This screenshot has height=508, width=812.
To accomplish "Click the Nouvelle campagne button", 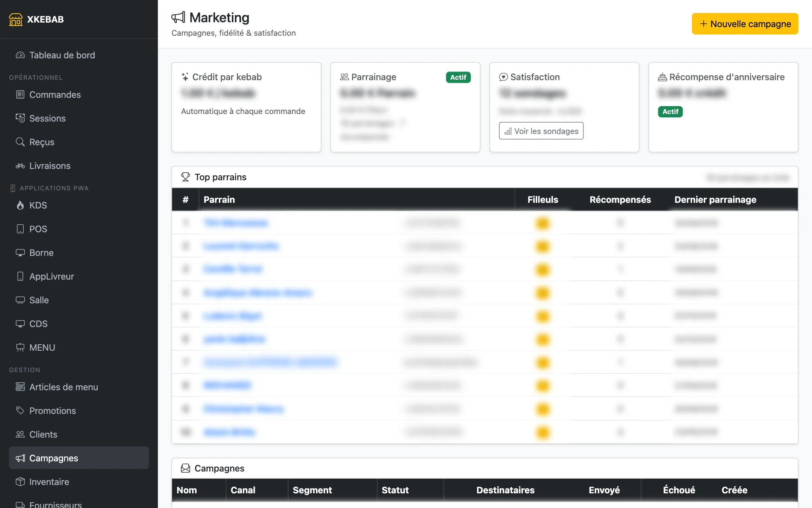I will (745, 24).
